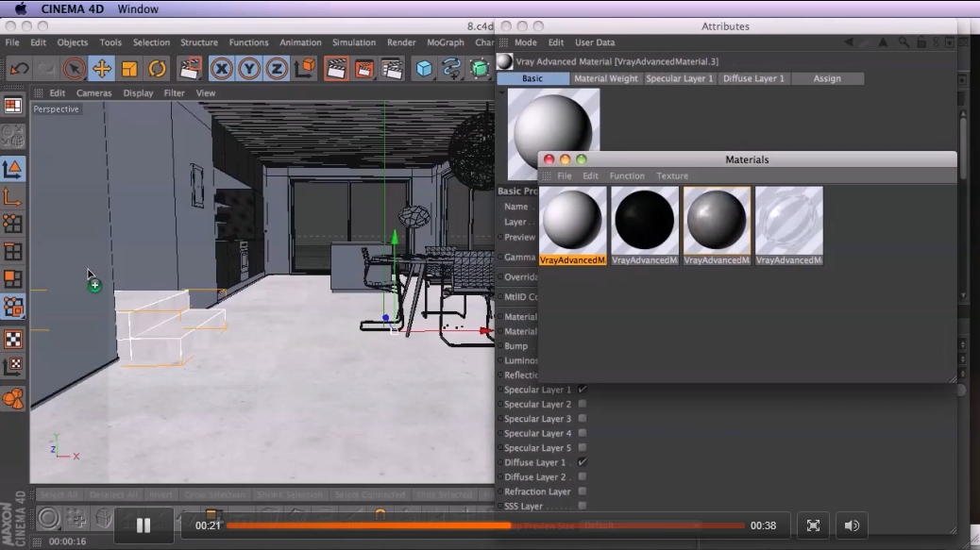Click the video volume speaker button
980x550 pixels.
pyautogui.click(x=852, y=525)
